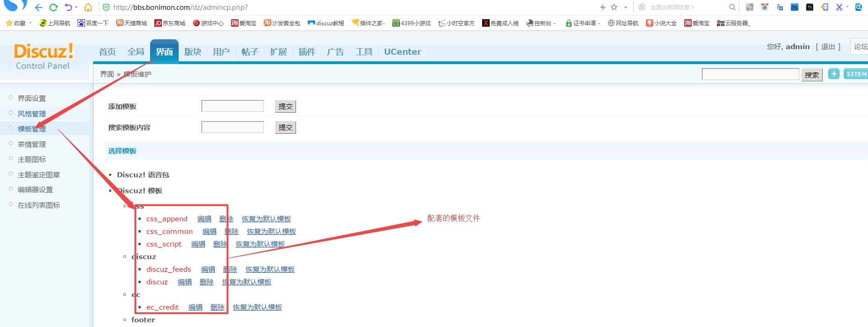The width and height of the screenshot is (868, 327).
Task: Open the 云服务器 bookmark
Action: [x=733, y=23]
